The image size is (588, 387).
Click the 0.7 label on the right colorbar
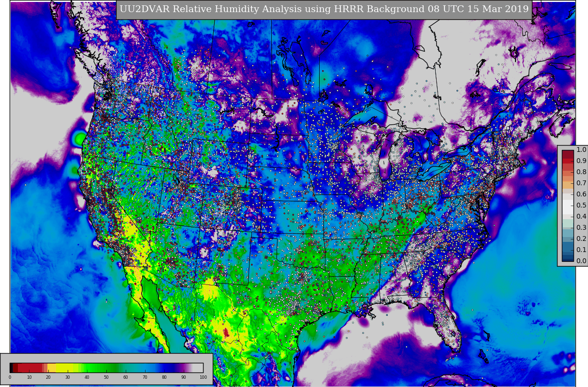coord(581,183)
